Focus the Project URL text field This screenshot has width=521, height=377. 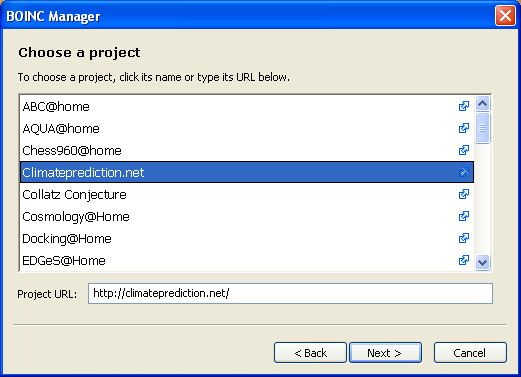click(x=290, y=293)
